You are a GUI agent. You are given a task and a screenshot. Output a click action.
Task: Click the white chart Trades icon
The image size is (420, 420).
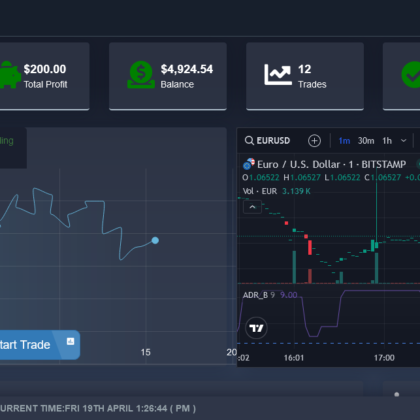278,75
